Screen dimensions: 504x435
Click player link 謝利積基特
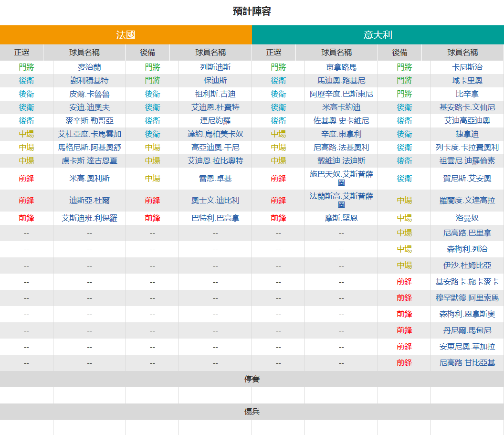pos(89,80)
